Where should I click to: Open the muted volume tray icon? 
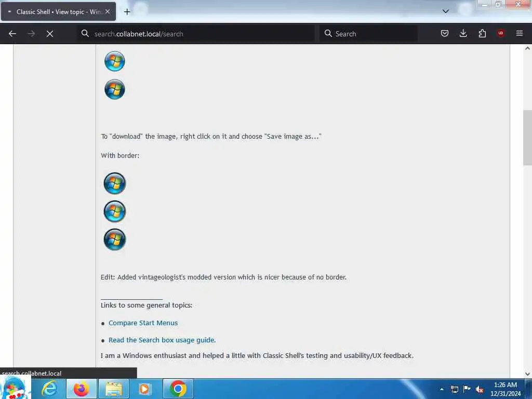click(480, 389)
